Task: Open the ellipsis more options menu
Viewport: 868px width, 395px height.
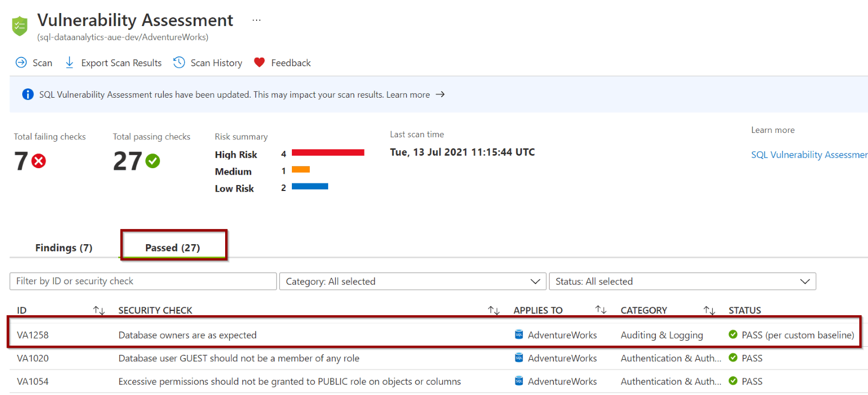Action: tap(257, 21)
